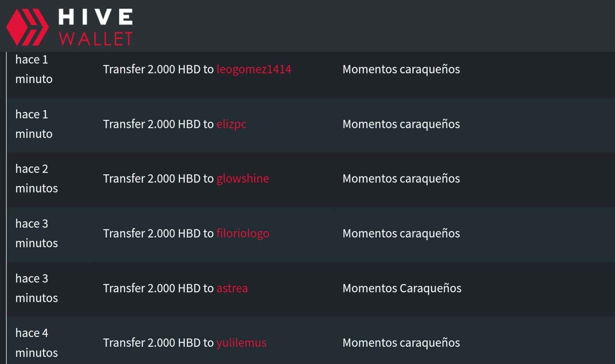This screenshot has width=615, height=364.
Task: Click the red Hive diamond logo icon
Action: (27, 27)
